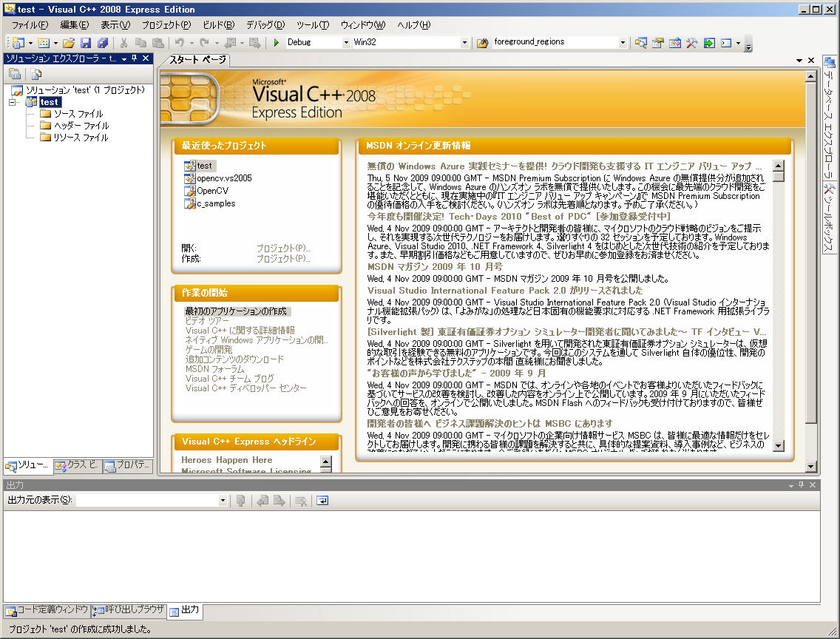Image resolution: width=840 pixels, height=639 pixels.
Task: Open the デバッグ(D) menu
Action: (265, 24)
